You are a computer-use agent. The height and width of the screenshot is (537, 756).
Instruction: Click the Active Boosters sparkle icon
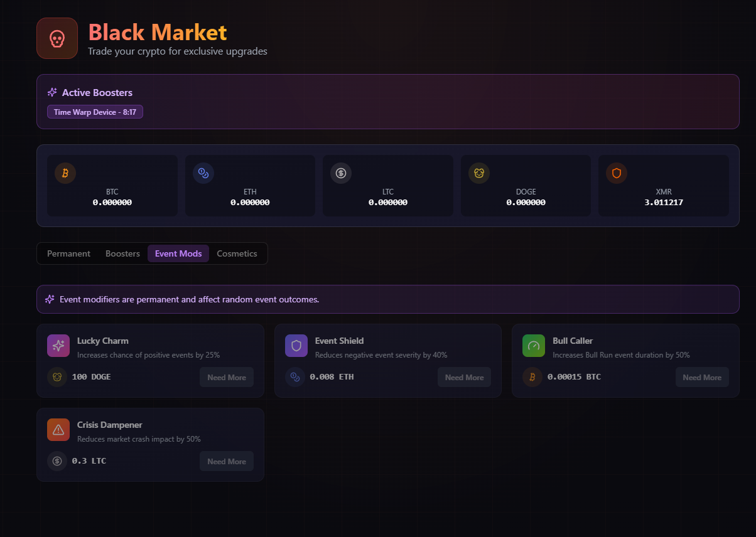53,93
